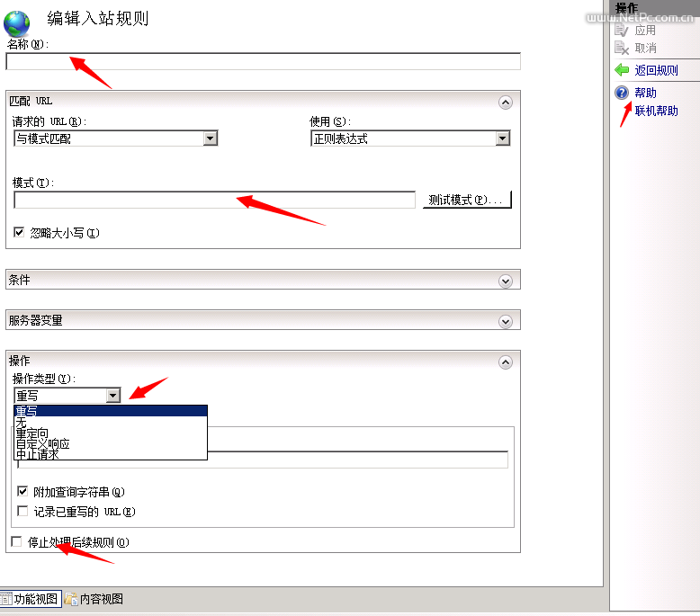700x616 pixels.
Task: Click the 功能视图 tab icon
Action: pyautogui.click(x=6, y=599)
